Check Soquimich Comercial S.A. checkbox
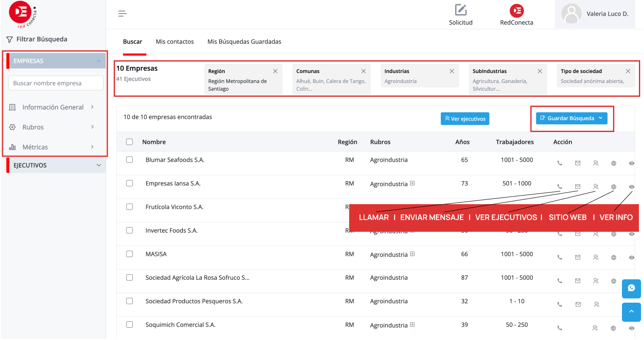Image resolution: width=644 pixels, height=340 pixels. (x=129, y=324)
